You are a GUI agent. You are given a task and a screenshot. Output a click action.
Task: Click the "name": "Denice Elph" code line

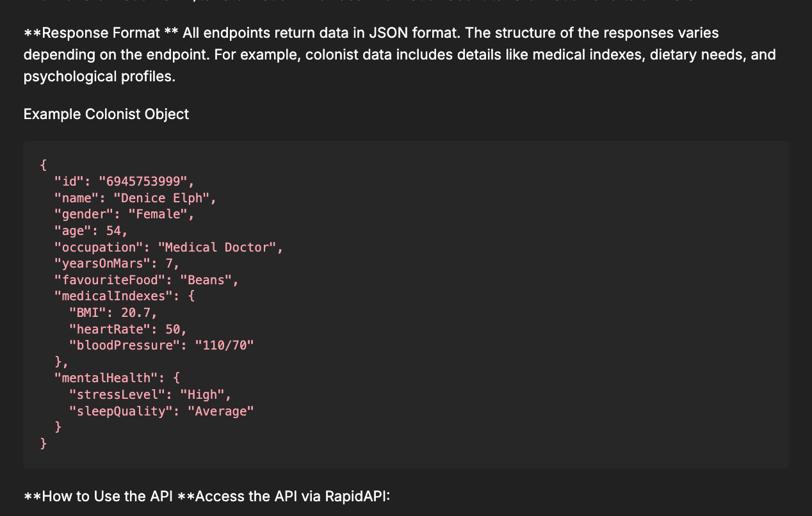(x=136, y=198)
